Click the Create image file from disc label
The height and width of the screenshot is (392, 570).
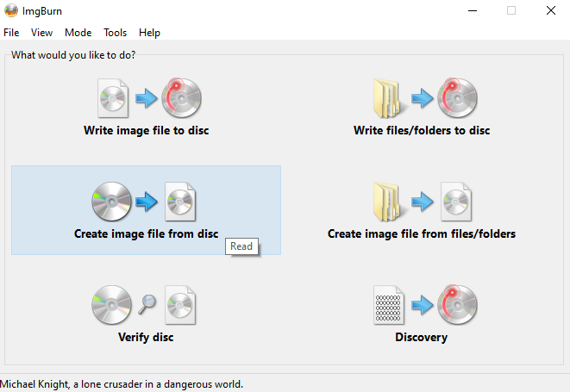click(x=146, y=233)
